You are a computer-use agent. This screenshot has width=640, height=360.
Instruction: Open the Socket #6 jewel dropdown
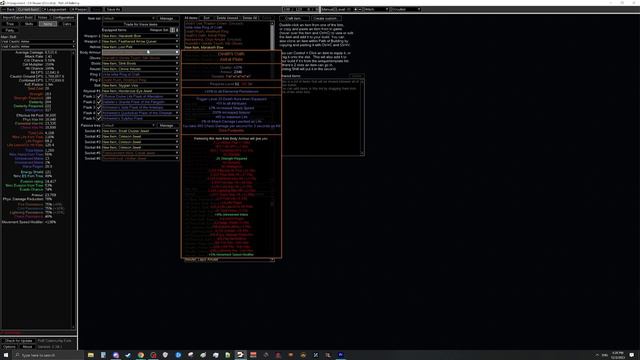(x=140, y=158)
